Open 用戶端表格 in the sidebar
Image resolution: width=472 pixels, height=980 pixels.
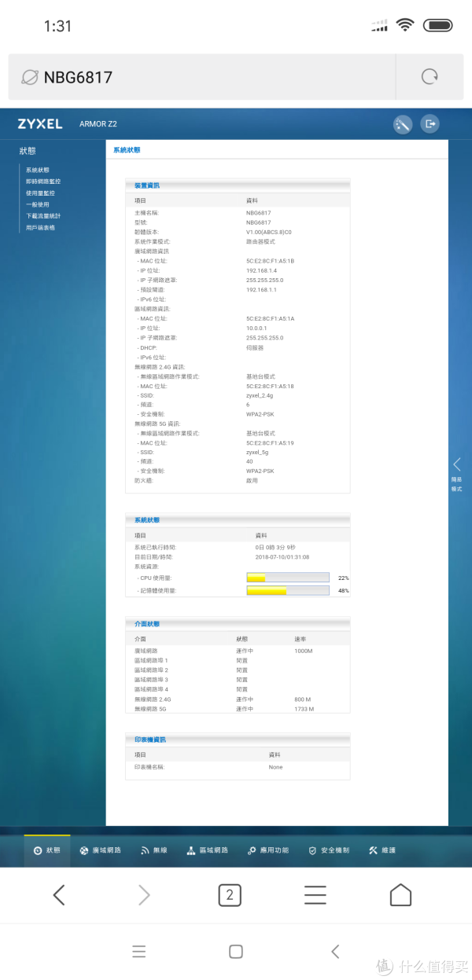pos(40,228)
